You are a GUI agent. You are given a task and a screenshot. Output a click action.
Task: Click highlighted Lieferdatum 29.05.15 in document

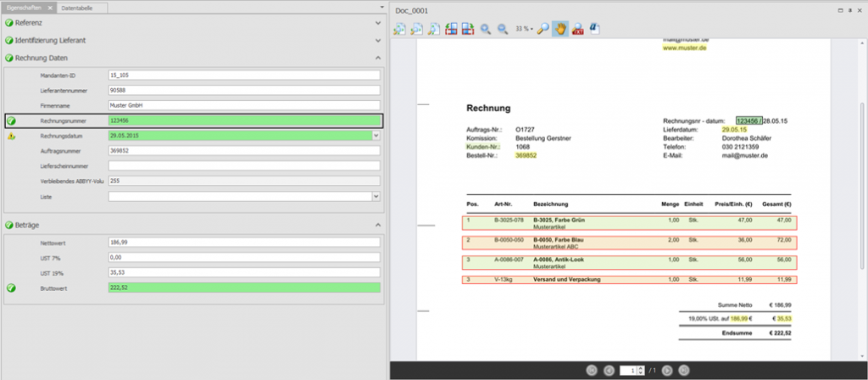click(734, 130)
